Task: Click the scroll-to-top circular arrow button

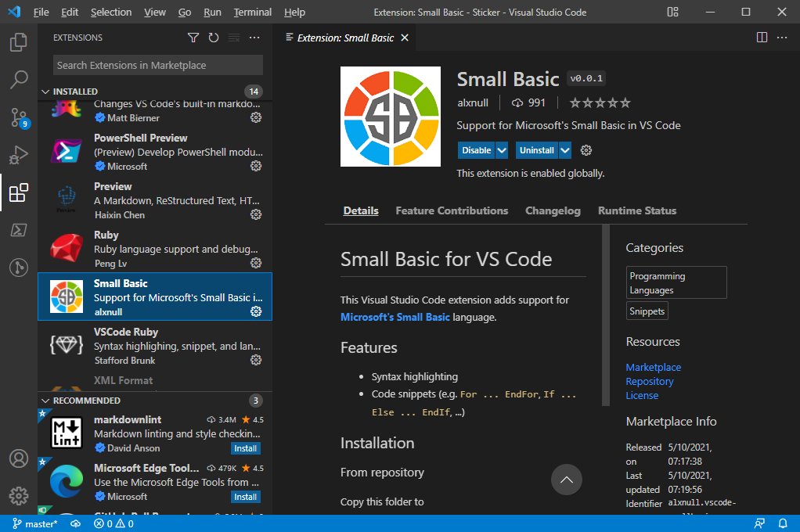Action: point(567,480)
